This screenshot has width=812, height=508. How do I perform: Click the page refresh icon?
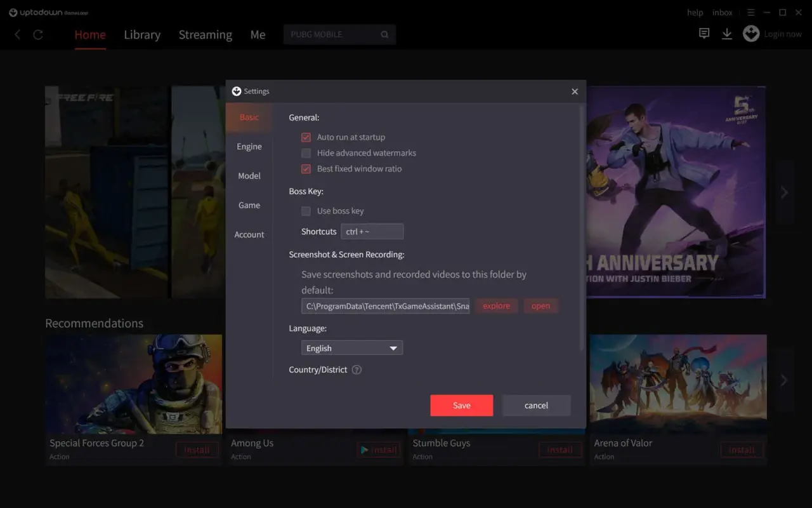pyautogui.click(x=38, y=34)
